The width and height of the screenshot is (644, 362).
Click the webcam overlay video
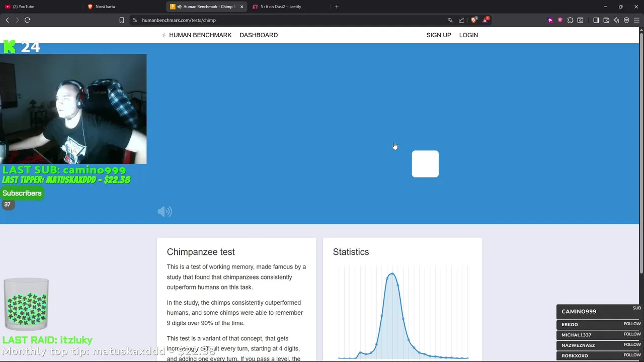pyautogui.click(x=73, y=109)
